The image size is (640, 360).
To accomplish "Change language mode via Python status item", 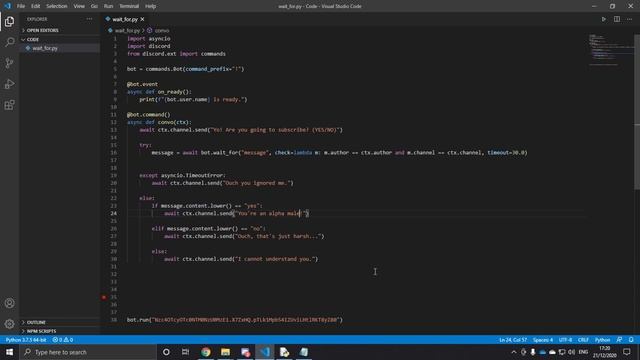I will coord(602,340).
